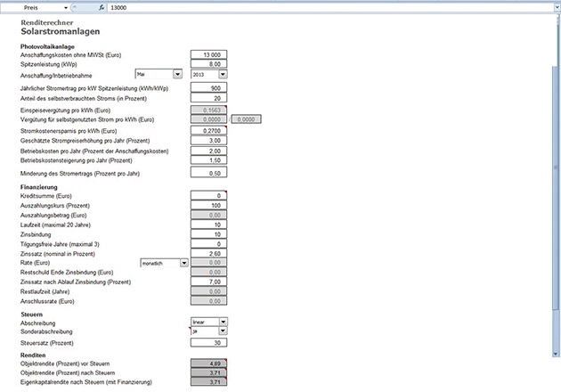Select the Stromkostenersparnis pro kWh field 0,2700

[209, 130]
